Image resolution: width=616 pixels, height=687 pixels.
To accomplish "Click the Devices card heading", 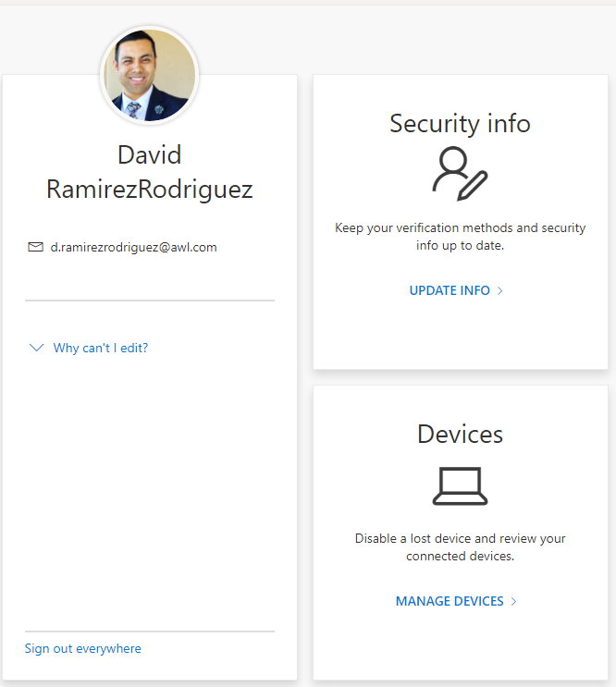I will (460, 434).
